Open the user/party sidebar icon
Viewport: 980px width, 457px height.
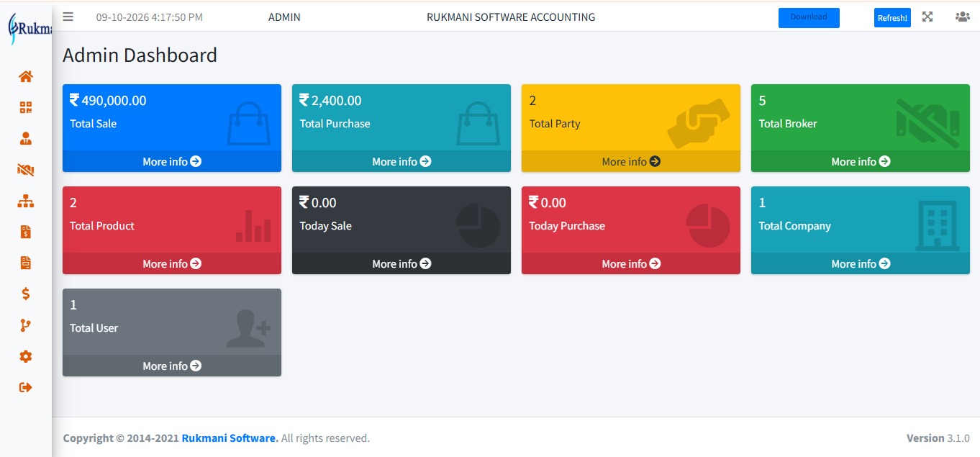click(x=26, y=138)
